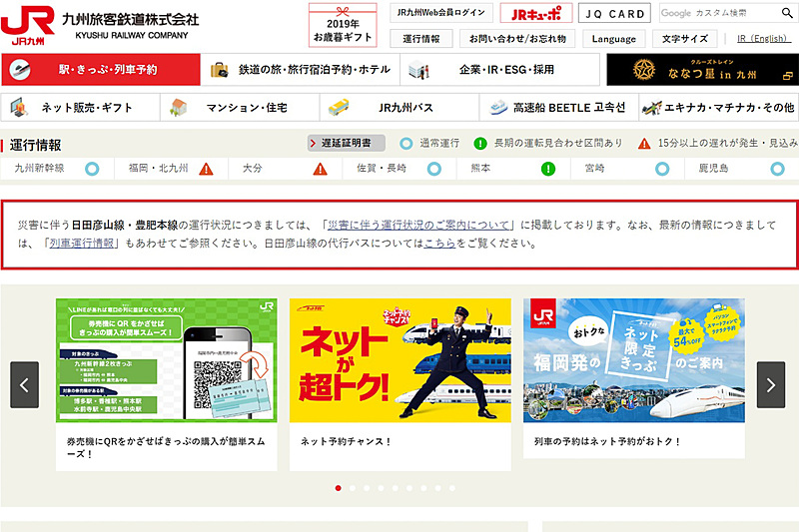Click the external window icon on ななつ星 banner
The width and height of the screenshot is (799, 532).
tap(787, 76)
